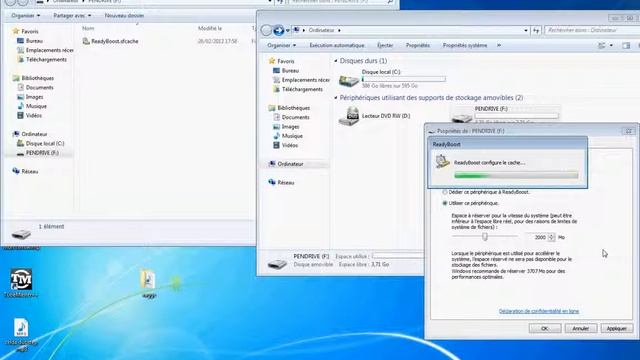640x360 pixels.
Task: Open Organiser menu in left Explorer window
Action: [x=26, y=16]
